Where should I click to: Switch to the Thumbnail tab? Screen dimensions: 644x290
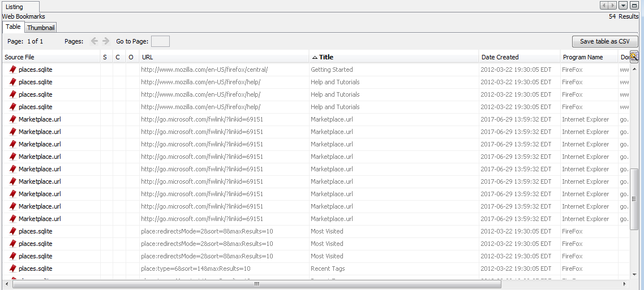pos(41,28)
